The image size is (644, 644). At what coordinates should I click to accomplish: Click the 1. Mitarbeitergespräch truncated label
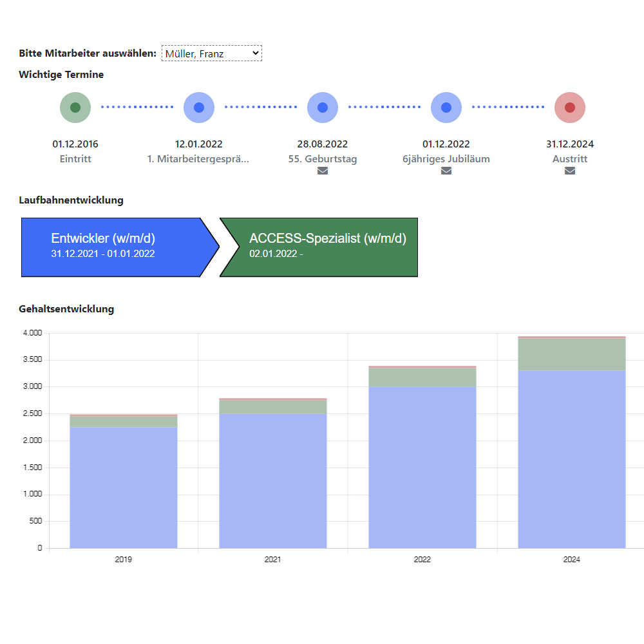(x=198, y=159)
